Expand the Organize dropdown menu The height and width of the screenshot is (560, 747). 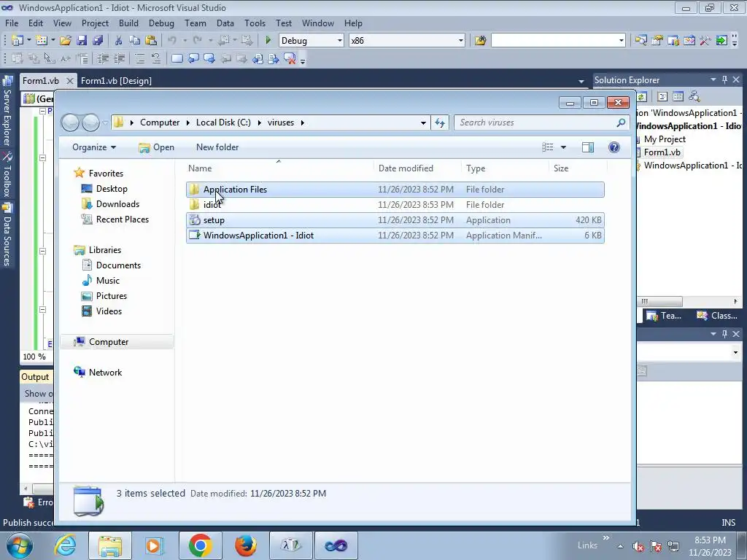click(x=94, y=147)
